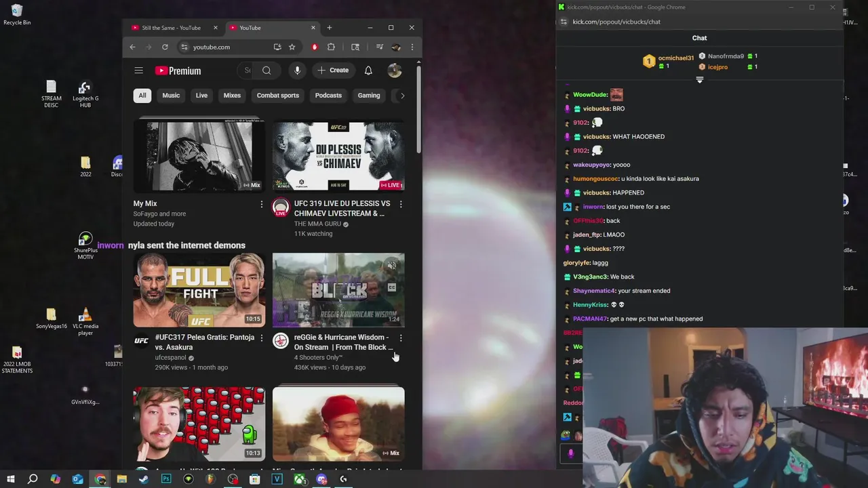868x488 pixels.
Task: Click the YouTube page vertical scrollbar
Action: tap(418, 108)
